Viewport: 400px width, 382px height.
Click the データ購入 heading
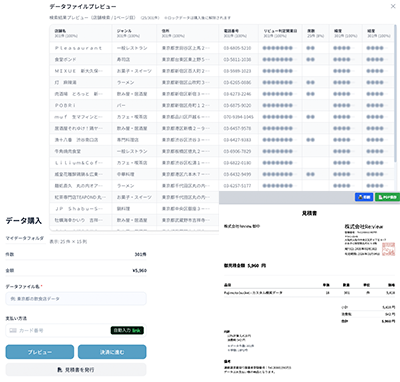(x=24, y=221)
